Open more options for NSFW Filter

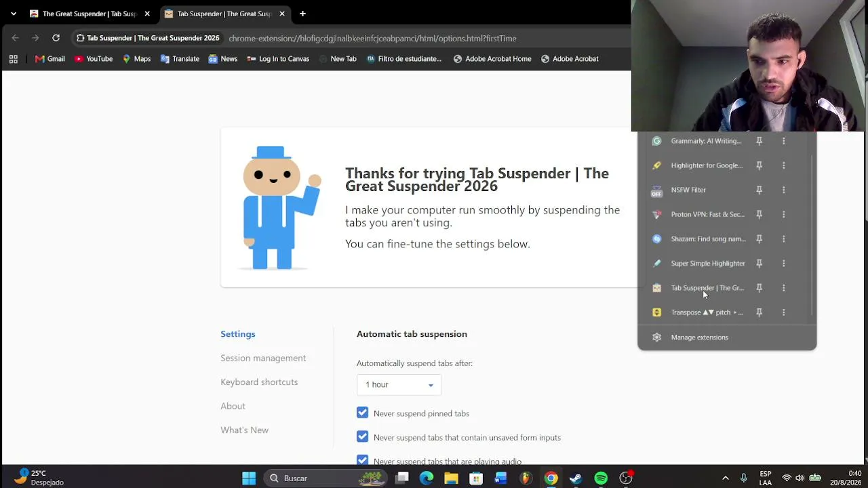click(x=783, y=190)
